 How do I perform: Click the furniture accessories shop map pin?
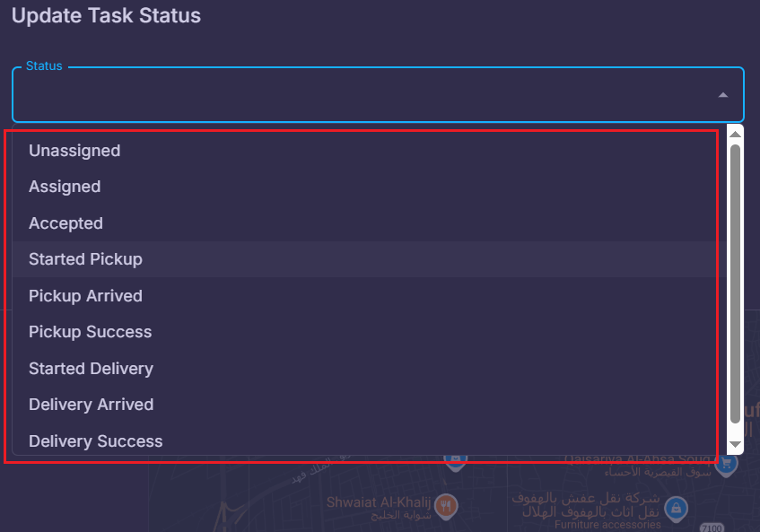677,510
